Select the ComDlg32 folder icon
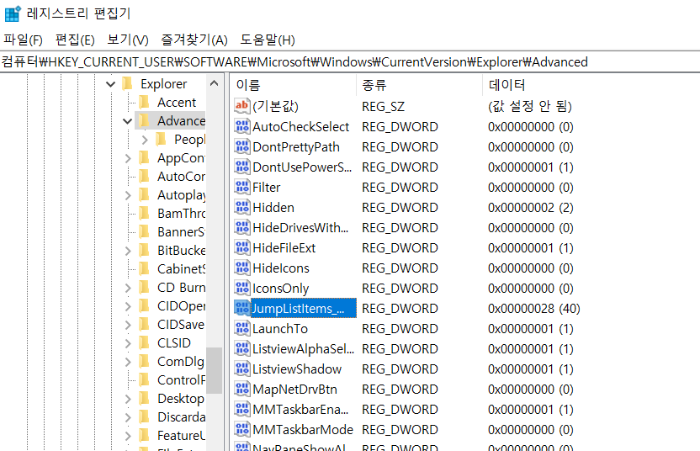This screenshot has width=700, height=451. (x=144, y=361)
